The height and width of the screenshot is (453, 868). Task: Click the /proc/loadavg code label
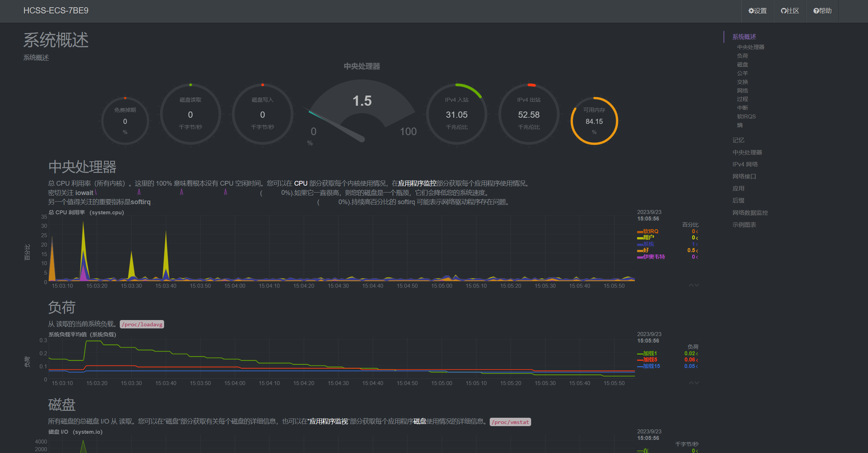142,324
